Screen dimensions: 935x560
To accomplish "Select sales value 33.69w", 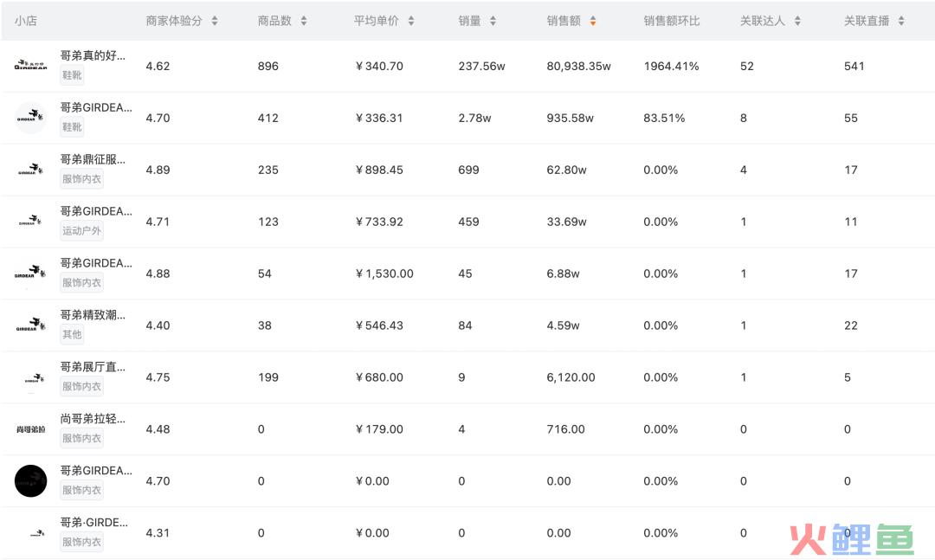I will (566, 222).
